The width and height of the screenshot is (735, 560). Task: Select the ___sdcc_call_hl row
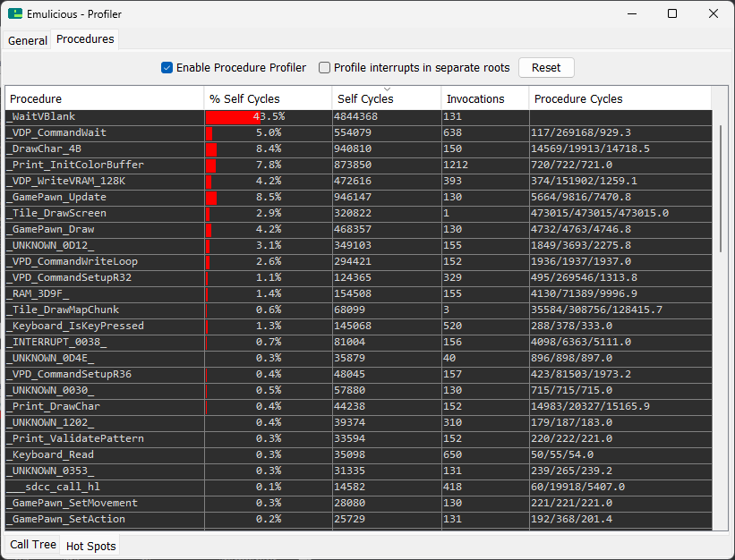(359, 487)
